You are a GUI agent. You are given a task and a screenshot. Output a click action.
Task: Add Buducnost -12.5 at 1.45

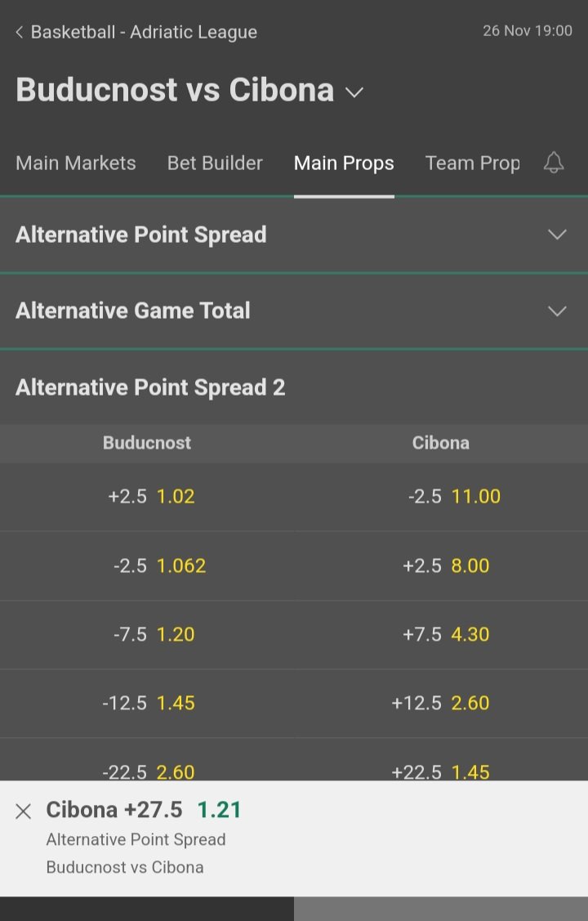coord(147,704)
